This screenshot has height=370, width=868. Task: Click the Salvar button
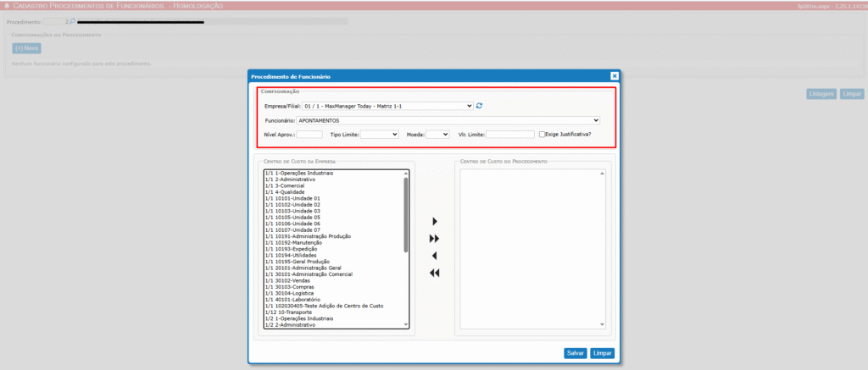click(576, 353)
